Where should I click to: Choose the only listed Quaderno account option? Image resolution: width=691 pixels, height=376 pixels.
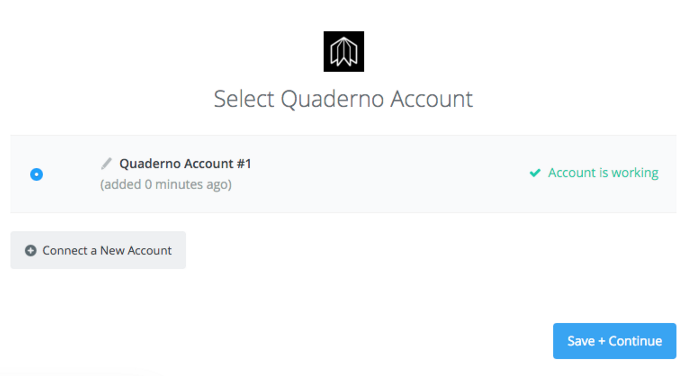(37, 175)
